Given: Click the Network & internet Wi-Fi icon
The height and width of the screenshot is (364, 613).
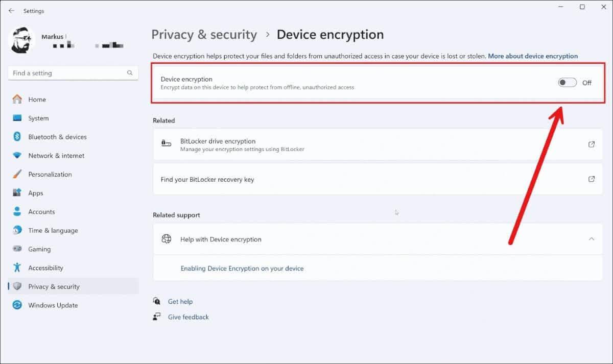Looking at the screenshot, I should pyautogui.click(x=17, y=156).
